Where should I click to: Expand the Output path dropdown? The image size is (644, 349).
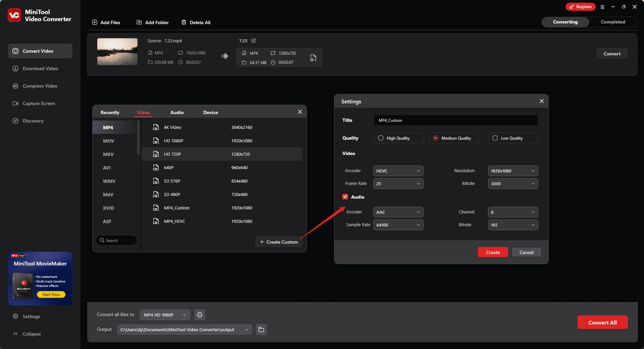[x=184, y=330]
